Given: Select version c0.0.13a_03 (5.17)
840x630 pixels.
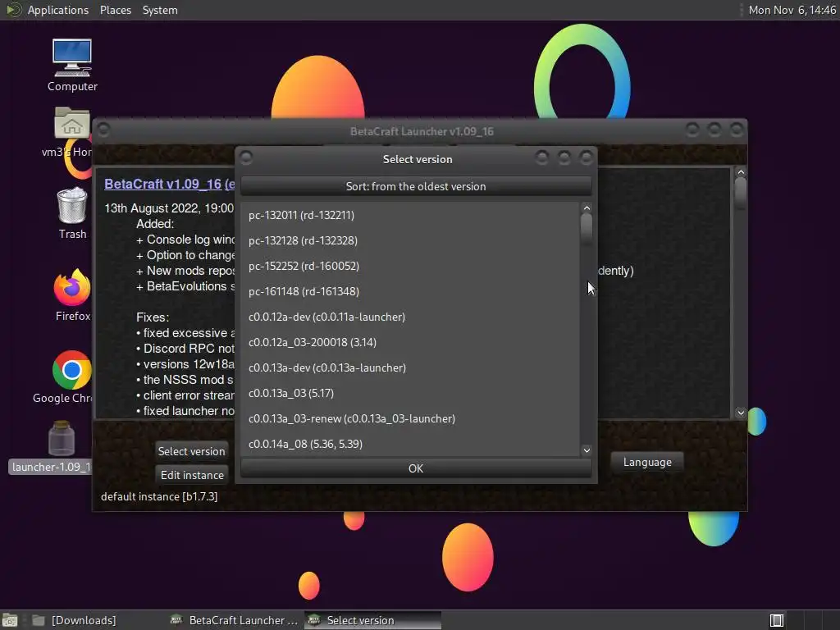Looking at the screenshot, I should coord(410,393).
